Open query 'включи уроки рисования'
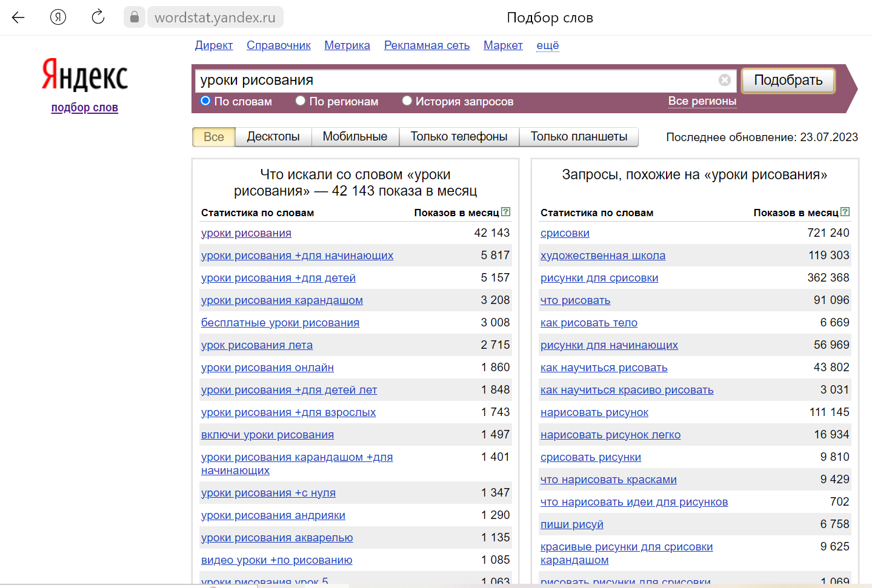Screen dimensions: 872x588 [x=267, y=435]
